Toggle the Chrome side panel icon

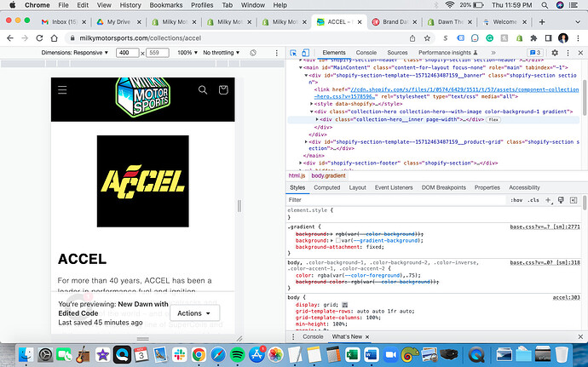point(548,38)
